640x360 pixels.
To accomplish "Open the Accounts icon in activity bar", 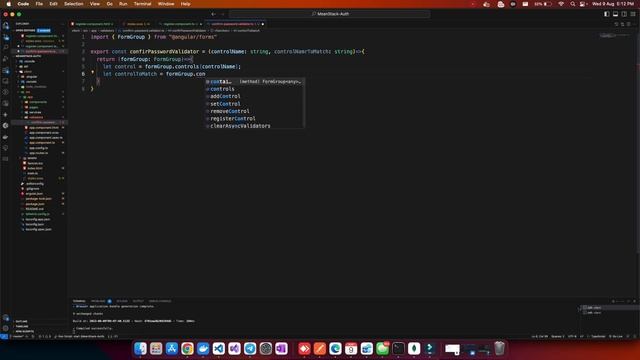I will pyautogui.click(x=6, y=318).
